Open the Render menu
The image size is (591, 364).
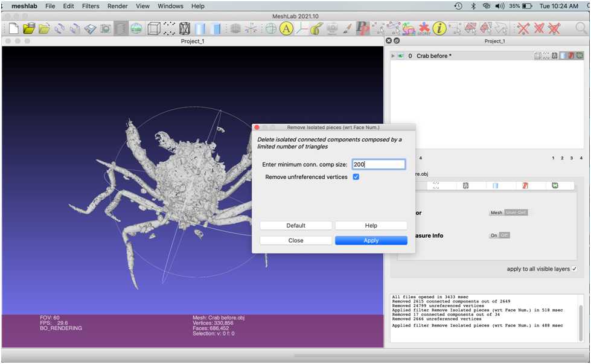coord(117,6)
